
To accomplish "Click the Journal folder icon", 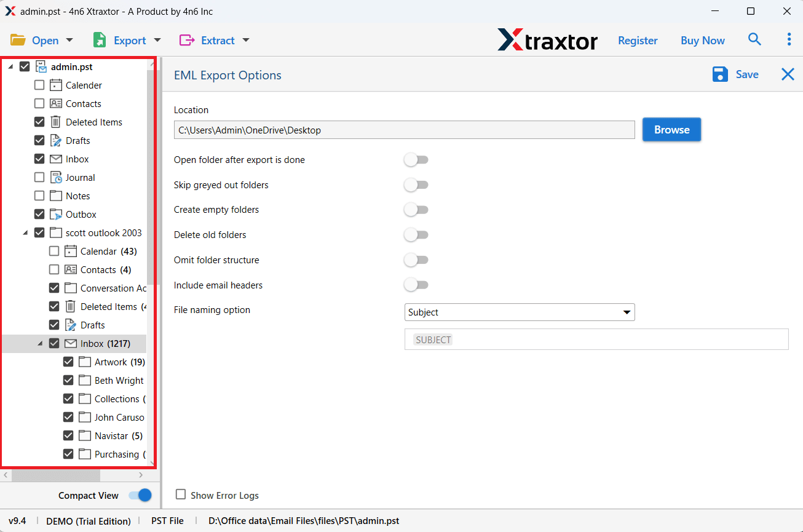I will pos(55,177).
